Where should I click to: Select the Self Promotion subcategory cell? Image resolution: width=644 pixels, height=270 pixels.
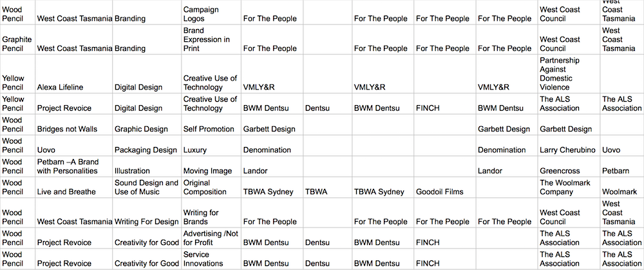pyautogui.click(x=211, y=124)
